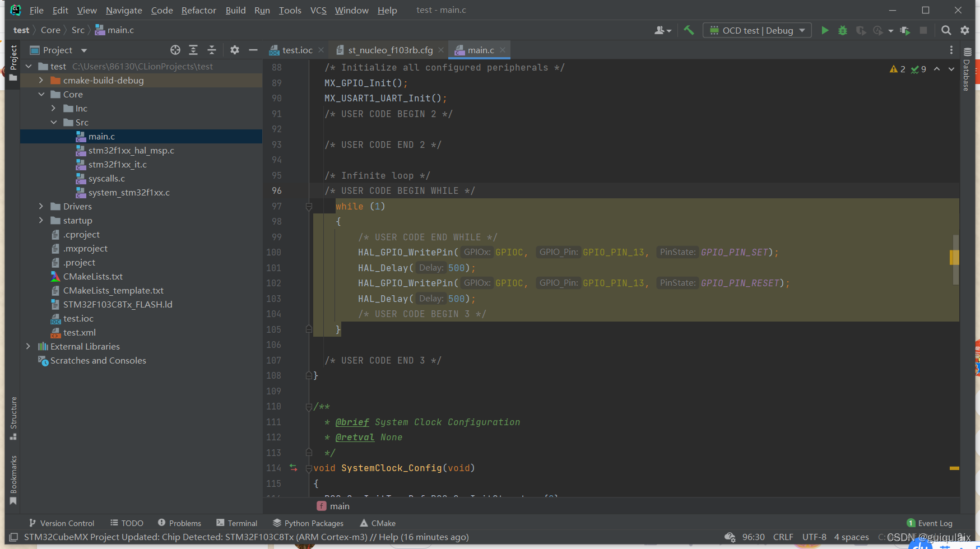Open OCD test | Debug configuration dropdown
Screen dimensions: 980x549
point(758,30)
